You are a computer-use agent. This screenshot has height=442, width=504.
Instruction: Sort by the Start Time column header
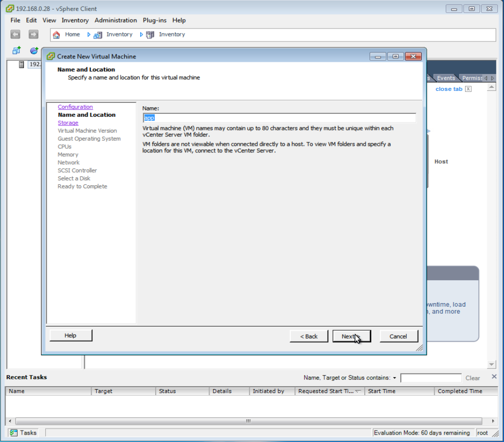(x=400, y=391)
